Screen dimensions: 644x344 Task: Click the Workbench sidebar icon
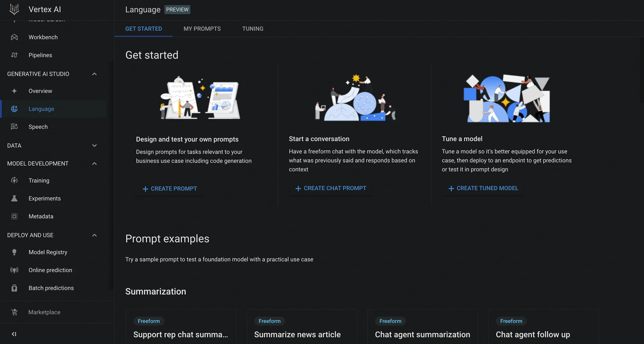click(14, 37)
